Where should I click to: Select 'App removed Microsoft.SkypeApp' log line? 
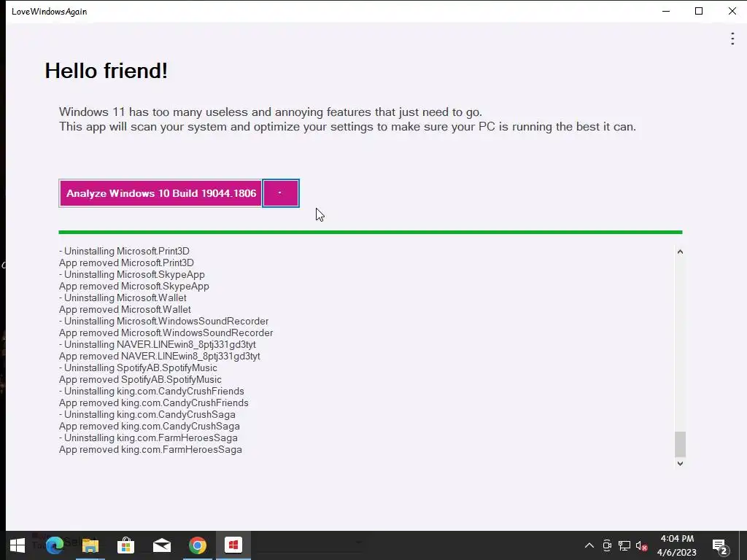134,286
